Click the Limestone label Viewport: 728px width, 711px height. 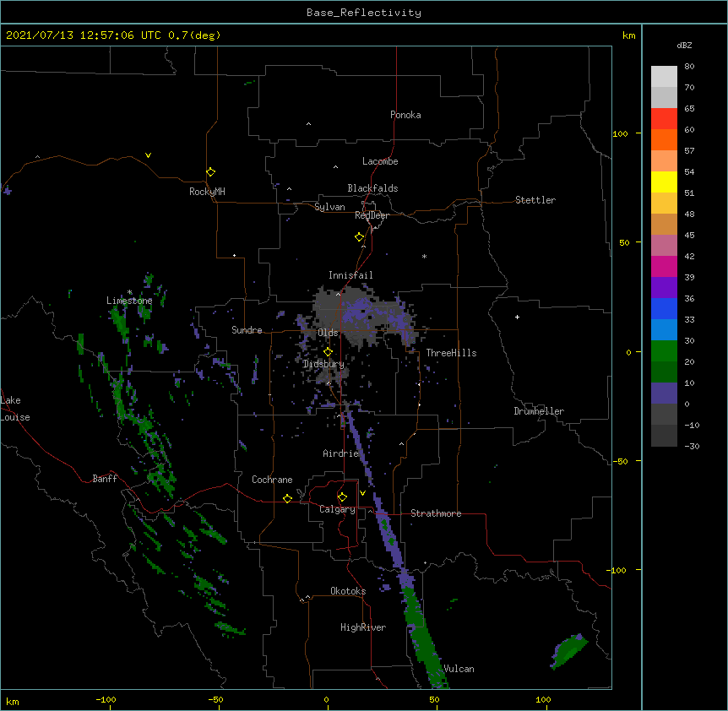[x=129, y=301]
